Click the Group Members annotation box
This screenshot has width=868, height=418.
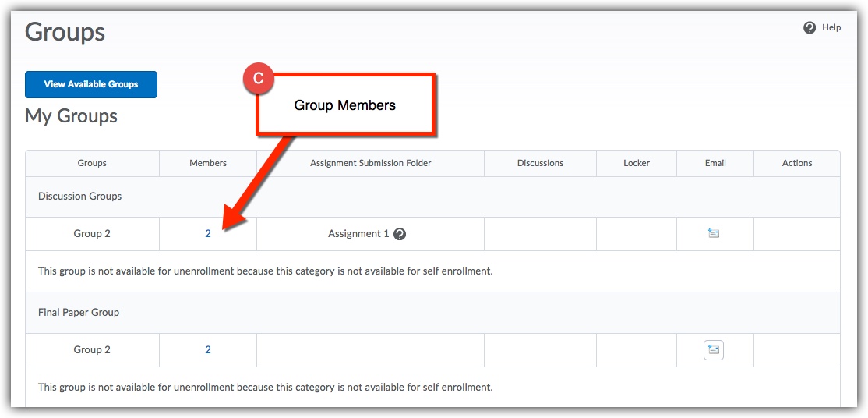pos(345,105)
